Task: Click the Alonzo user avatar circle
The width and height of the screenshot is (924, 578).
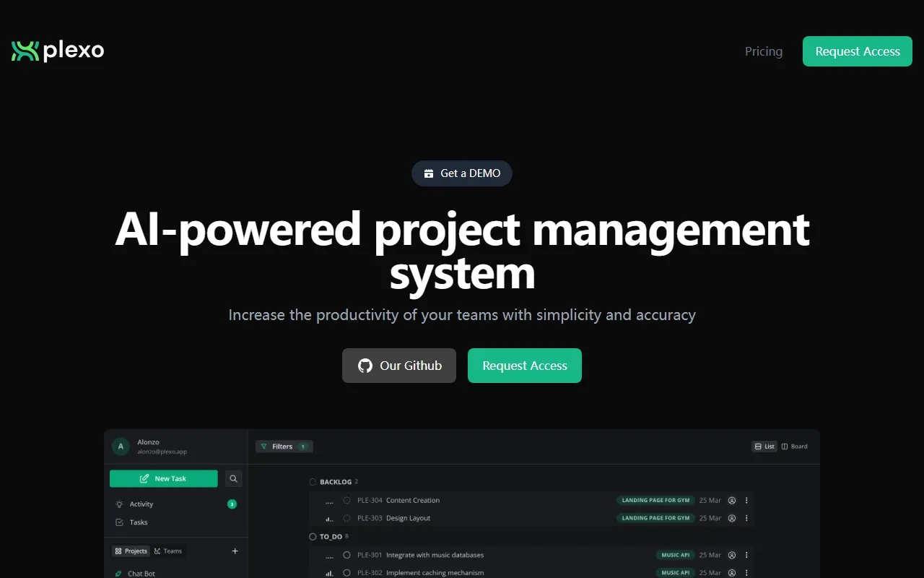Action: tap(121, 447)
